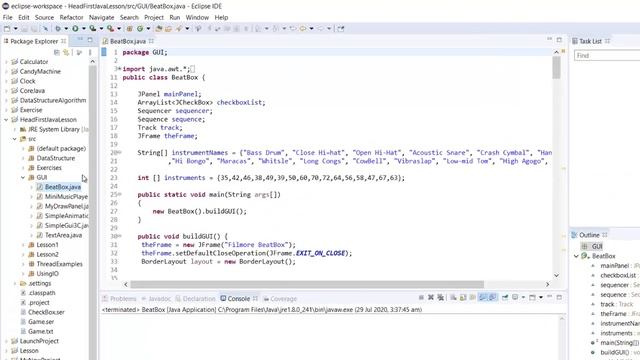Run BeatBox with the green Run icon
640x360 pixels.
tap(76, 29)
